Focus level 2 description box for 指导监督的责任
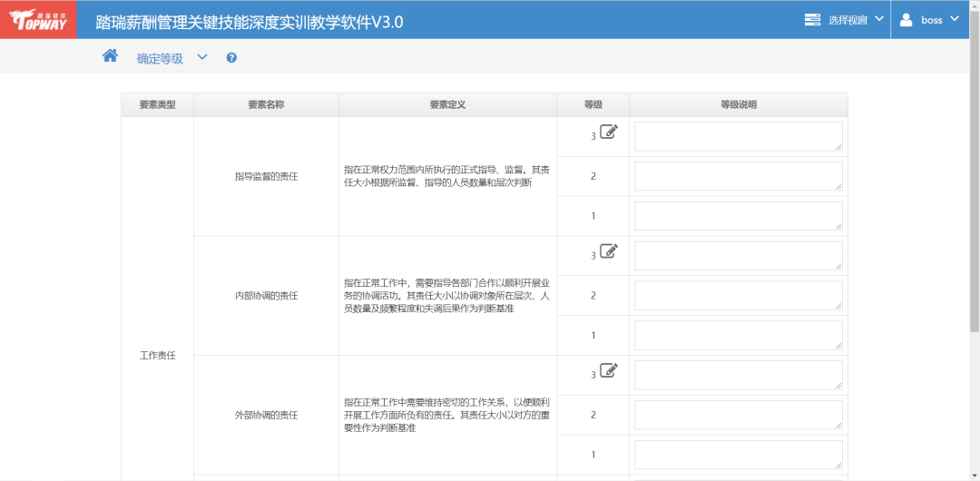 tap(738, 176)
